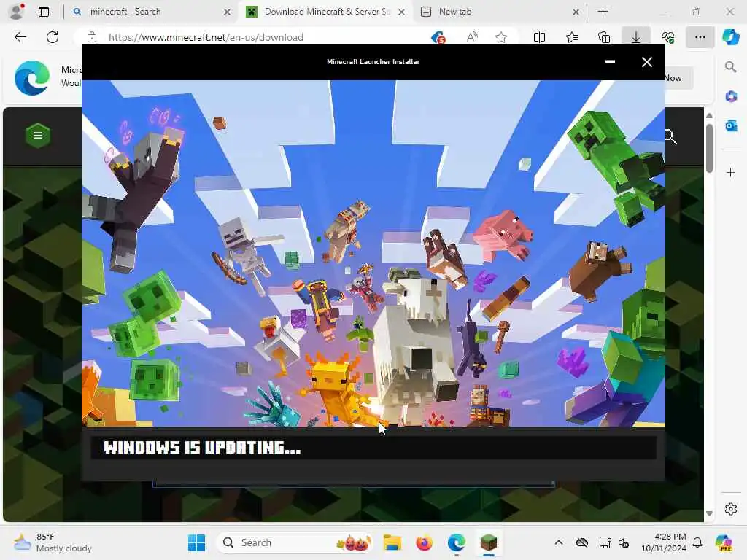Image resolution: width=747 pixels, height=560 pixels.
Task: Open File Explorer from the taskbar
Action: pyautogui.click(x=392, y=542)
